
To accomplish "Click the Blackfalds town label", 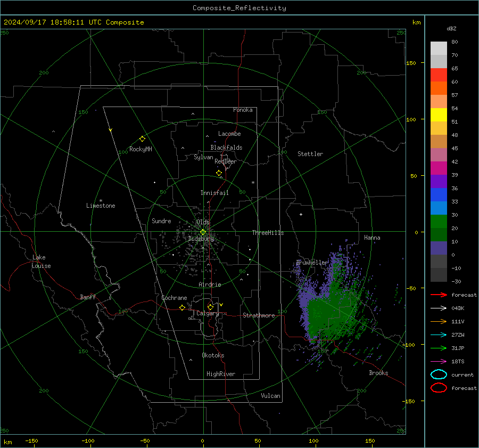I will click(x=226, y=148).
